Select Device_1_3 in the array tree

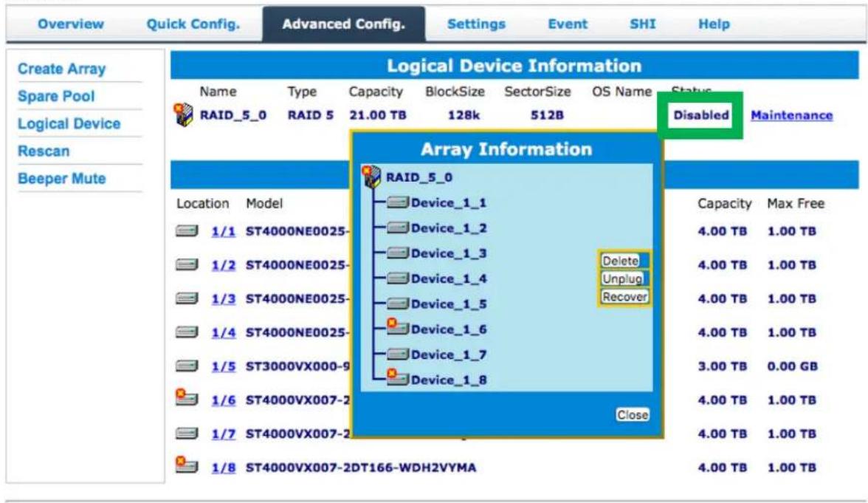point(449,253)
